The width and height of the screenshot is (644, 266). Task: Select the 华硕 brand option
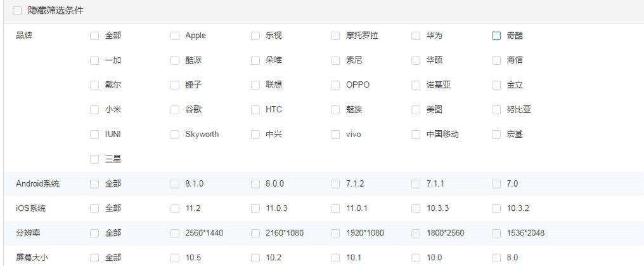(x=416, y=60)
